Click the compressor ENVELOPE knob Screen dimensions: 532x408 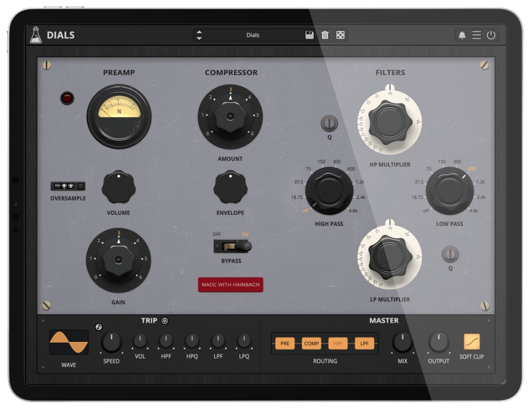[x=230, y=187]
